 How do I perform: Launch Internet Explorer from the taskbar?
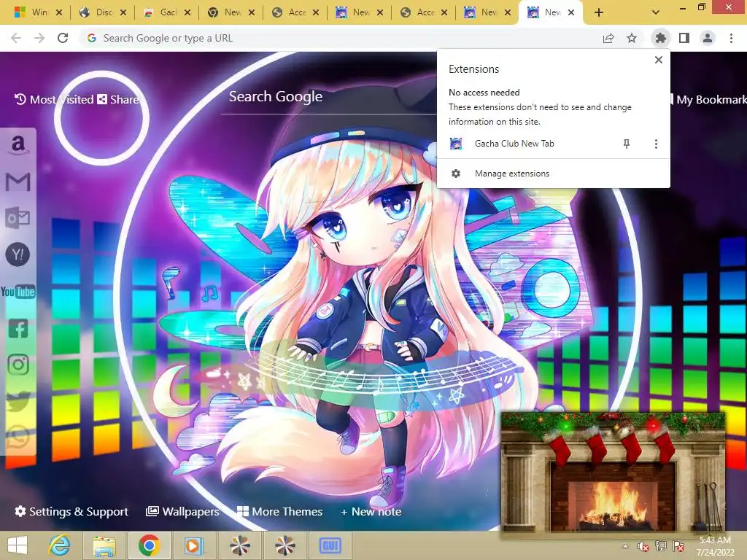coord(60,545)
